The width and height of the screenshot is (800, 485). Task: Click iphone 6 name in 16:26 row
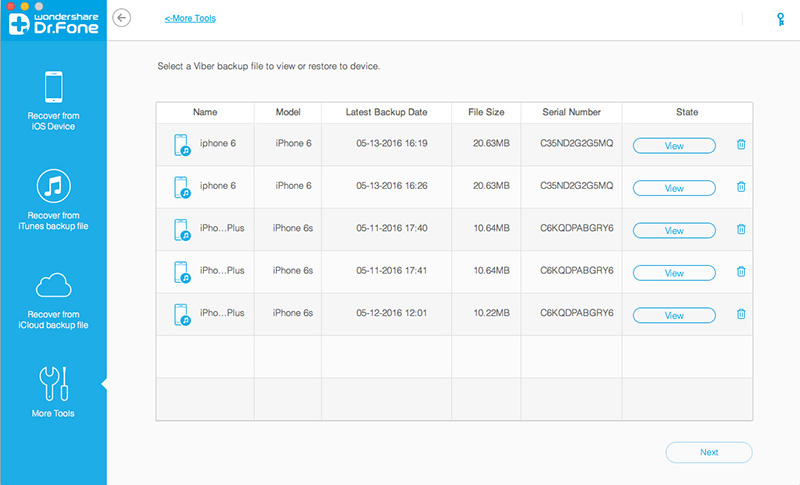coord(218,186)
